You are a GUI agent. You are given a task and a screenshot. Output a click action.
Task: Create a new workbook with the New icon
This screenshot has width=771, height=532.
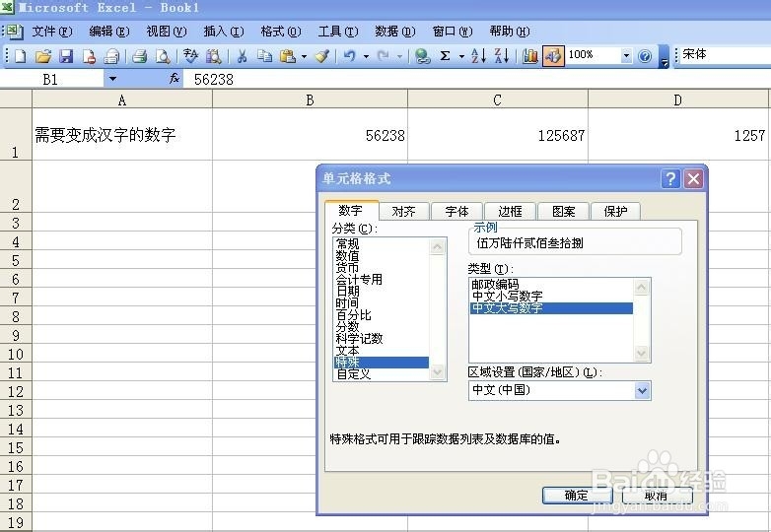20,56
